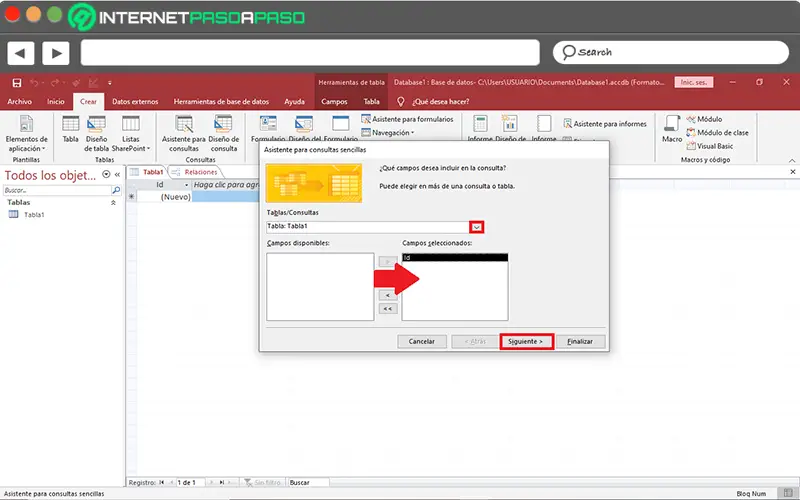Select Tabla1 in navigation pane
Screen dimensions: 800x500
click(x=34, y=214)
